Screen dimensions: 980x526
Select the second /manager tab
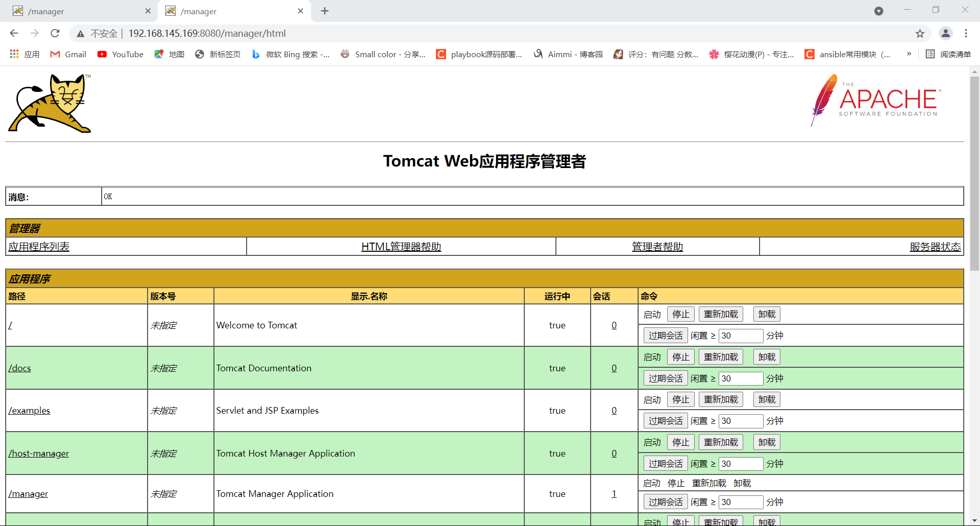pyautogui.click(x=234, y=11)
